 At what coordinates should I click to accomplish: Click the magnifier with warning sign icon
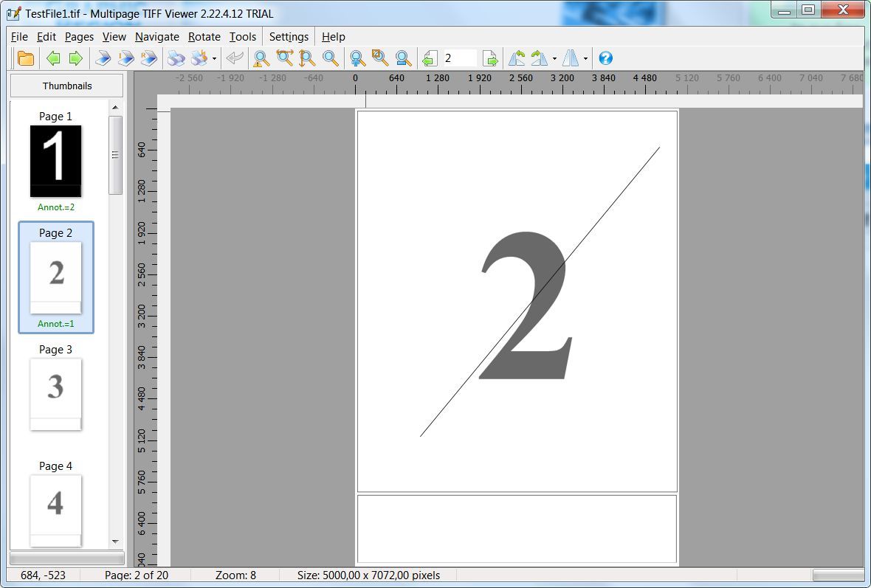tap(261, 58)
